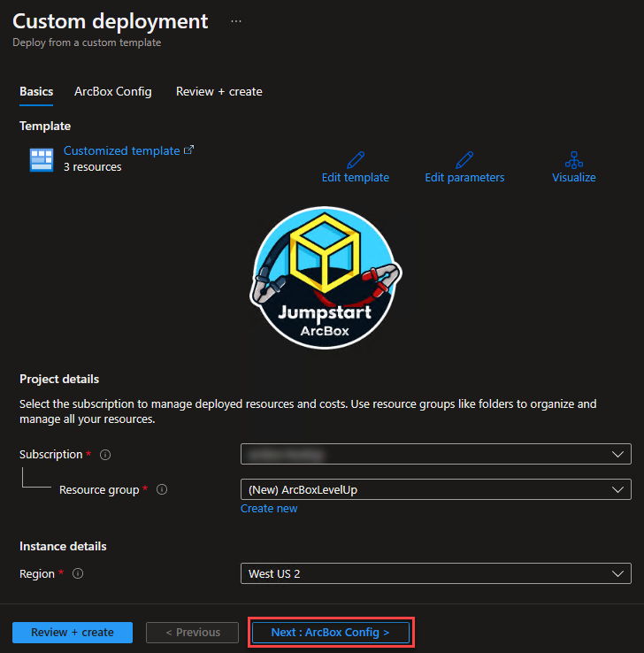This screenshot has height=653, width=644.
Task: Show the Resource group info icon
Action: pos(162,489)
